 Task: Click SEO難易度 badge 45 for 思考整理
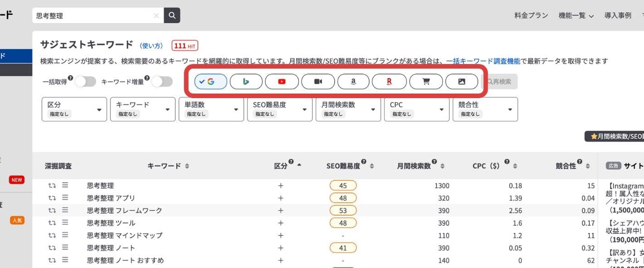coord(343,186)
